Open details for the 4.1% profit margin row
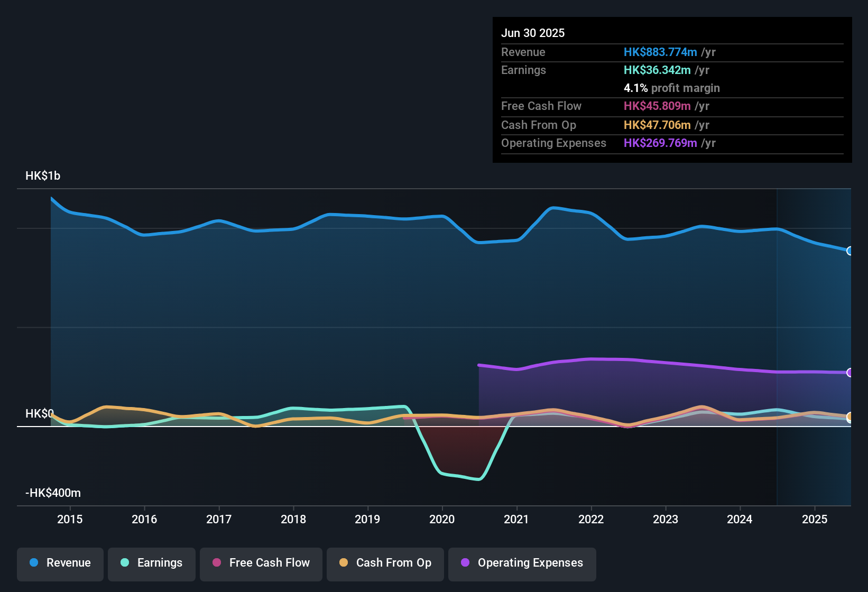The height and width of the screenshot is (592, 868). (x=672, y=88)
